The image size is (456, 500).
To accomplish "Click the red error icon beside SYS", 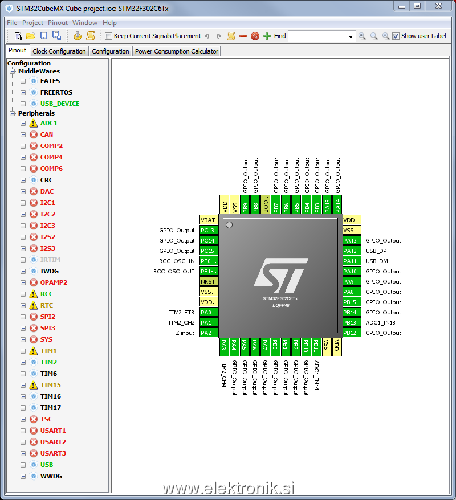I will coord(34,339).
